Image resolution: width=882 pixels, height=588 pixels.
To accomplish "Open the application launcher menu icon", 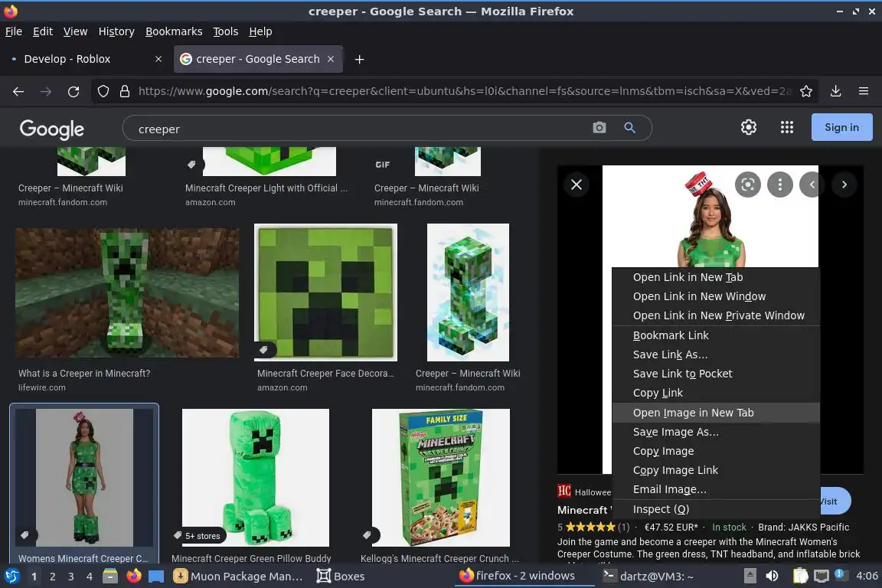I will (11, 577).
